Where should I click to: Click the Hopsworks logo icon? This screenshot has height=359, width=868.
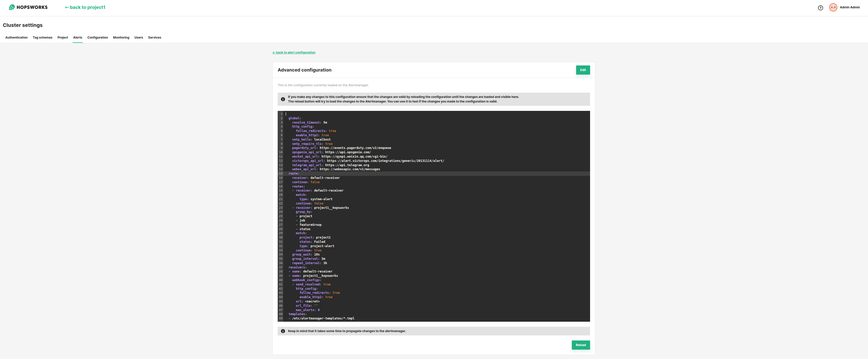pyautogui.click(x=12, y=7)
